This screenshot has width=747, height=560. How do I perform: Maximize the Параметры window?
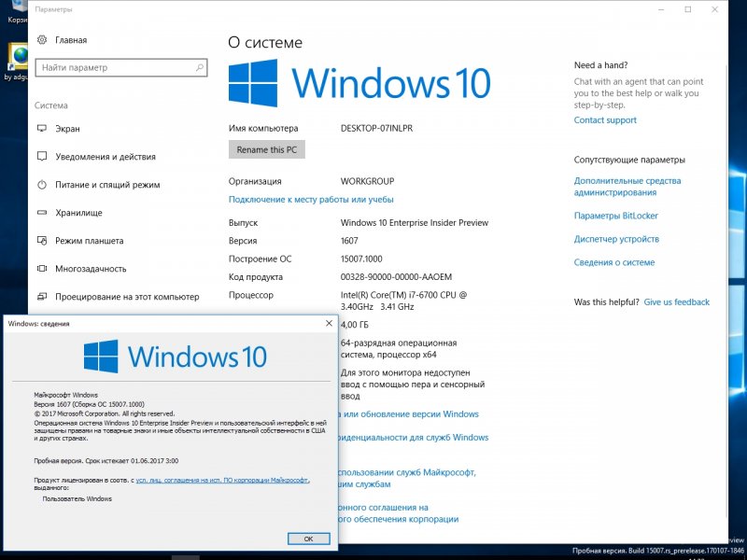688,9
